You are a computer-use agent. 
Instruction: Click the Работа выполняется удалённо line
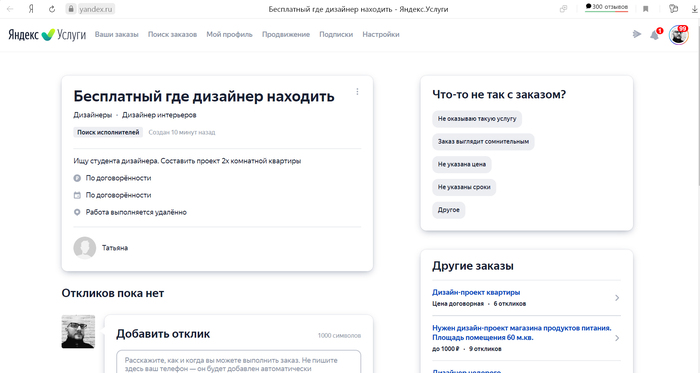tap(136, 212)
